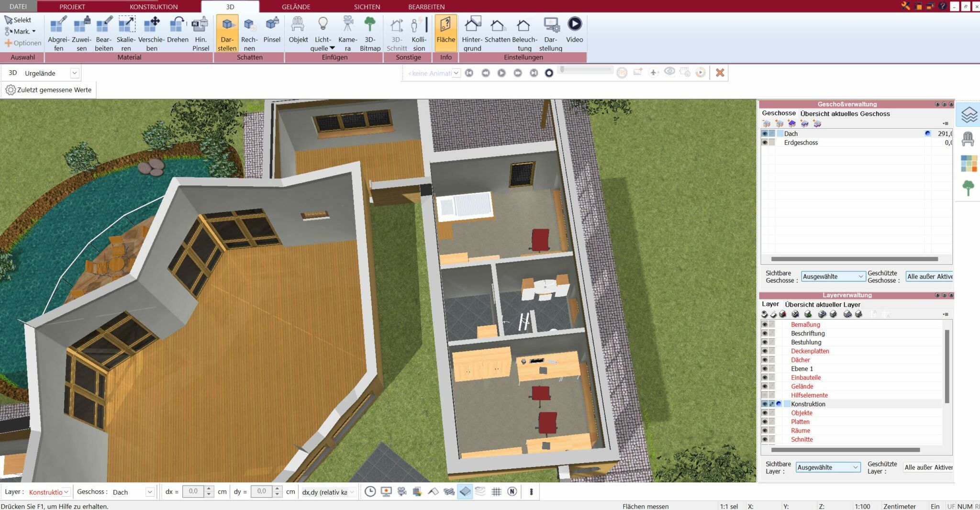Viewport: 980px width, 510px height.
Task: Activate the Fläche info tool
Action: (445, 32)
